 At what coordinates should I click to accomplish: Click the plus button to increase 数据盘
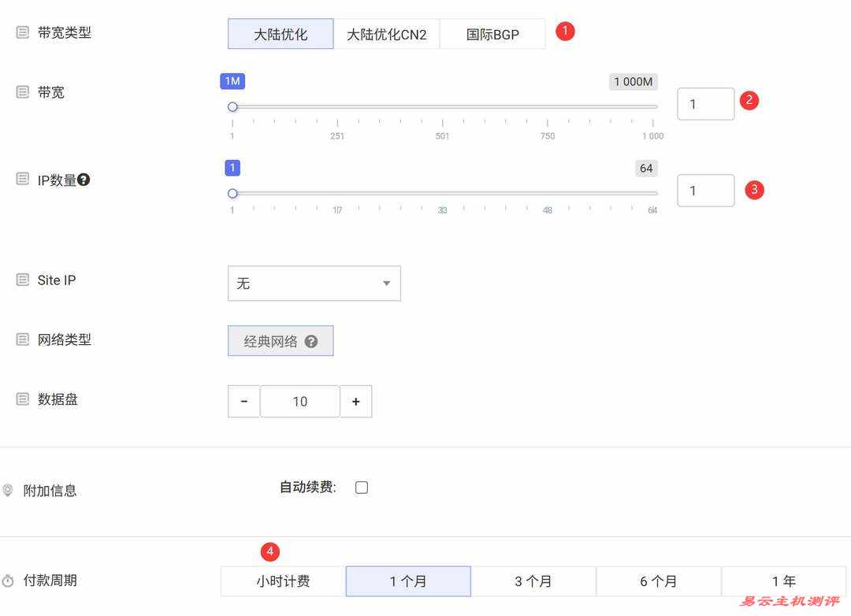(x=356, y=401)
